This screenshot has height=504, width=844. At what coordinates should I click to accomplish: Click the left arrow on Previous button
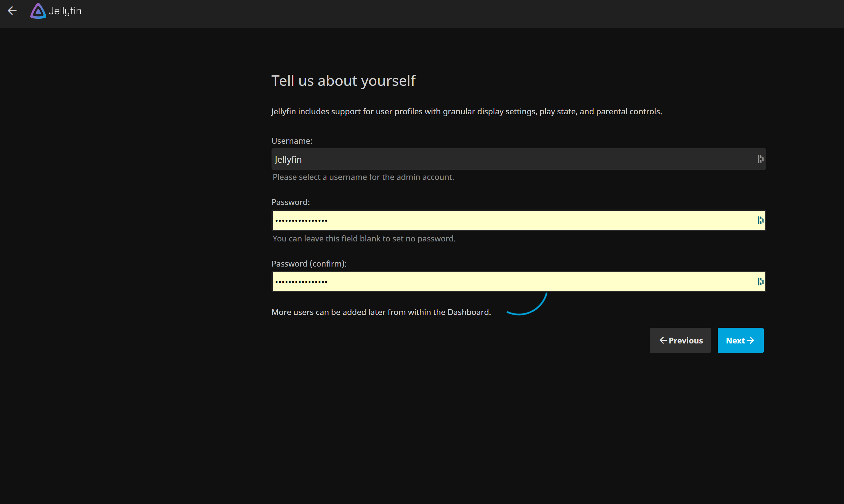click(663, 340)
